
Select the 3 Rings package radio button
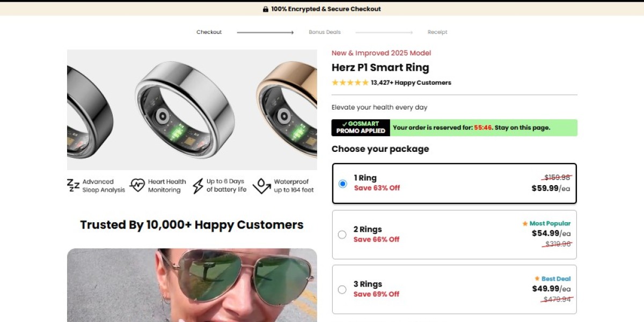pos(342,289)
